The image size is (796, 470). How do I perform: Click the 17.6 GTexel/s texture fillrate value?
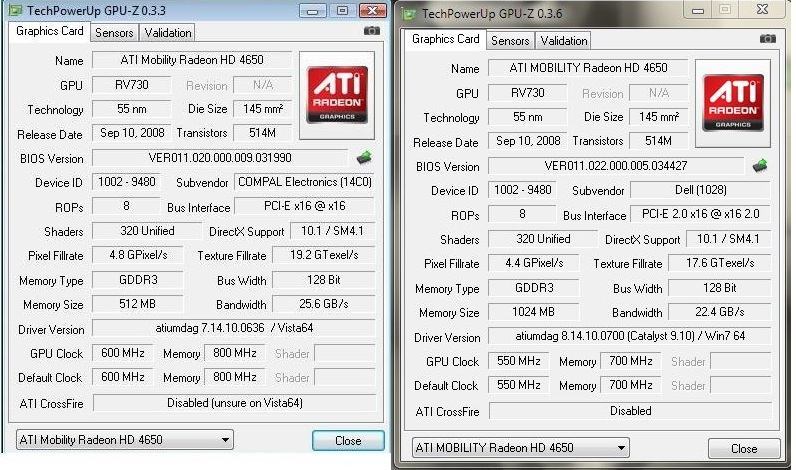[720, 263]
